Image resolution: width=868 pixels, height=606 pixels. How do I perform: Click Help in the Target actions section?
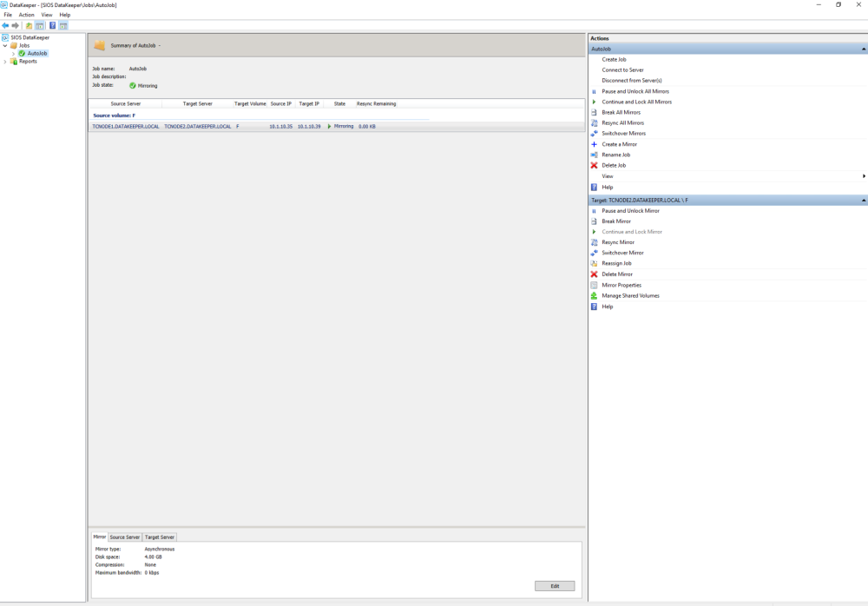pyautogui.click(x=608, y=306)
